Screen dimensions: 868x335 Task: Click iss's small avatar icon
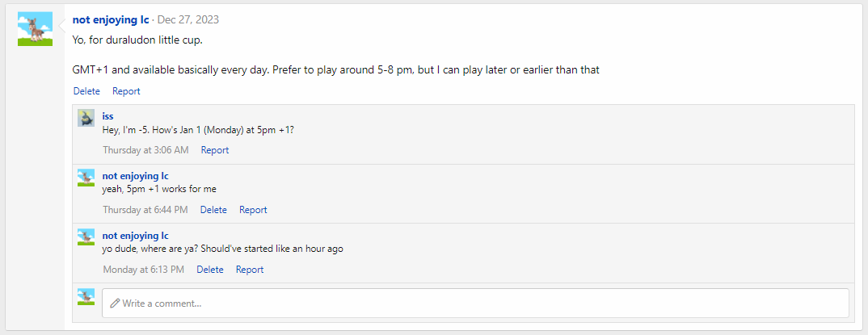pyautogui.click(x=86, y=118)
